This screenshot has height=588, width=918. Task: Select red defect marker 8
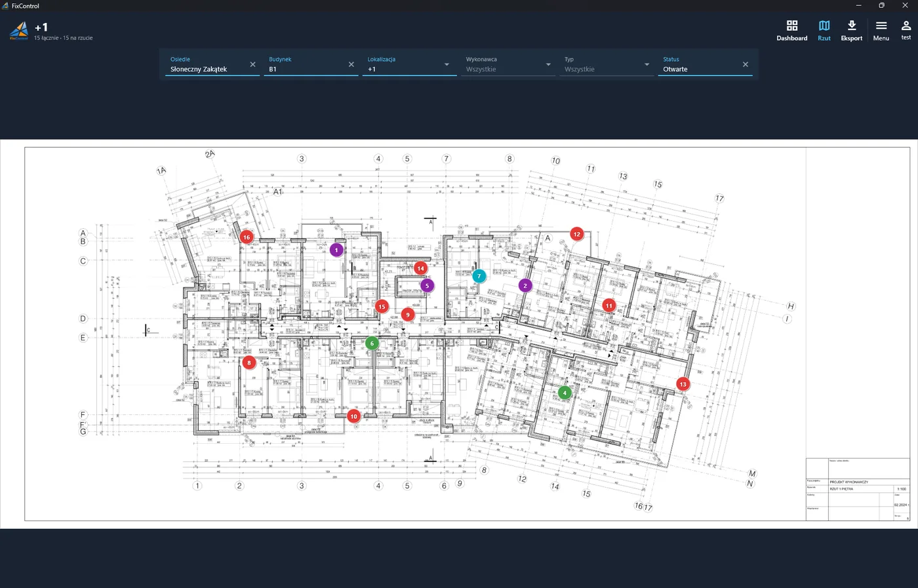249,363
